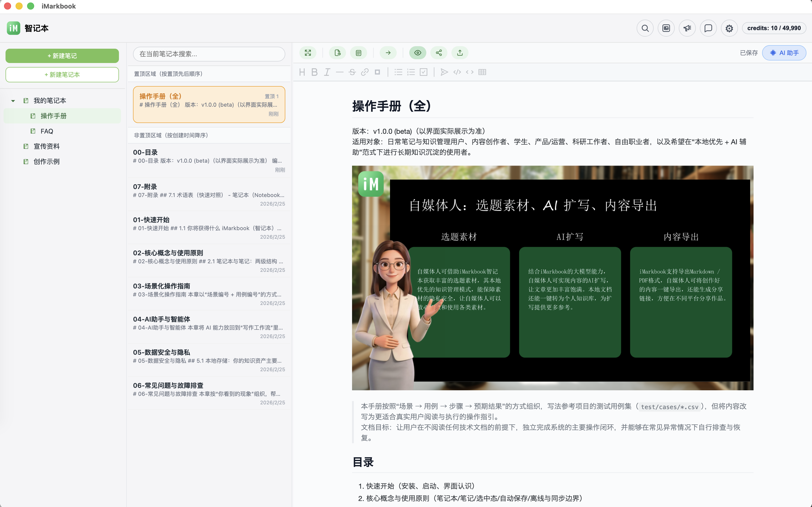Toggle bold formatting in the toolbar

314,72
